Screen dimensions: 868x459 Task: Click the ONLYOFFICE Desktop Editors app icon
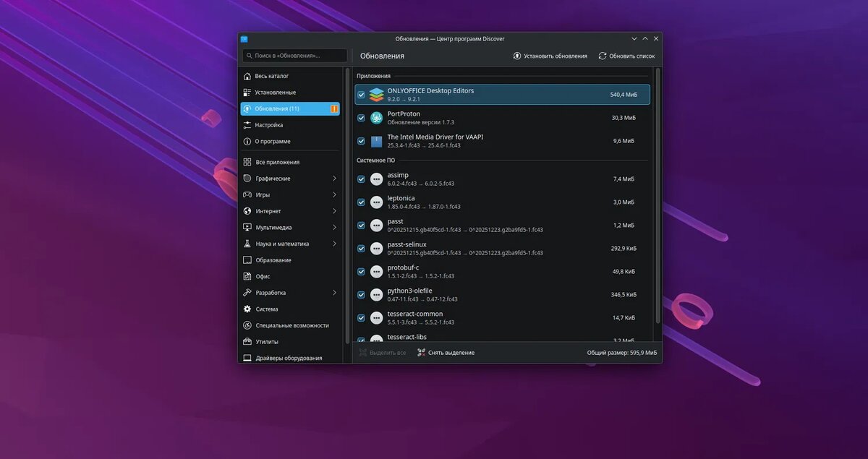(x=375, y=94)
